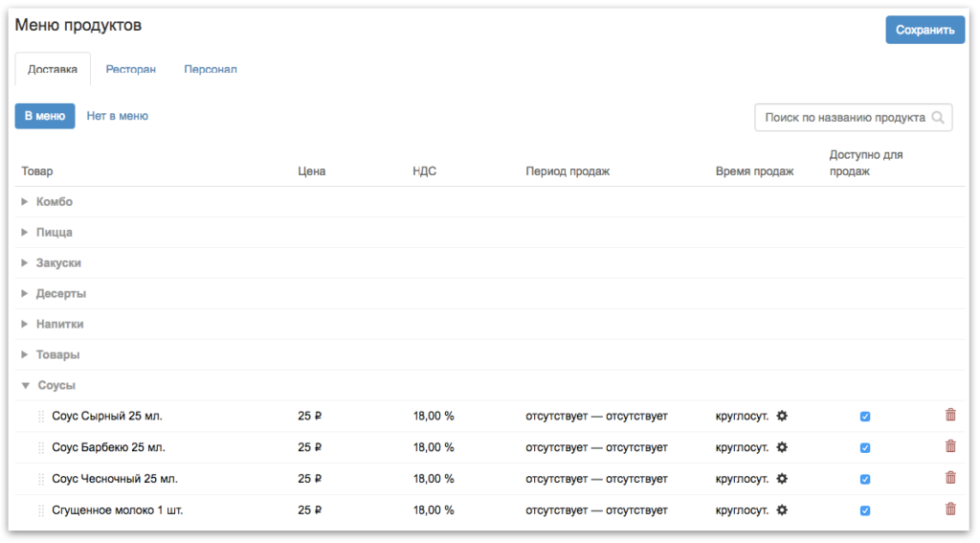This screenshot has width=980, height=543.
Task: Select product name Соус Барбекю 25 мл.
Action: click(x=109, y=447)
